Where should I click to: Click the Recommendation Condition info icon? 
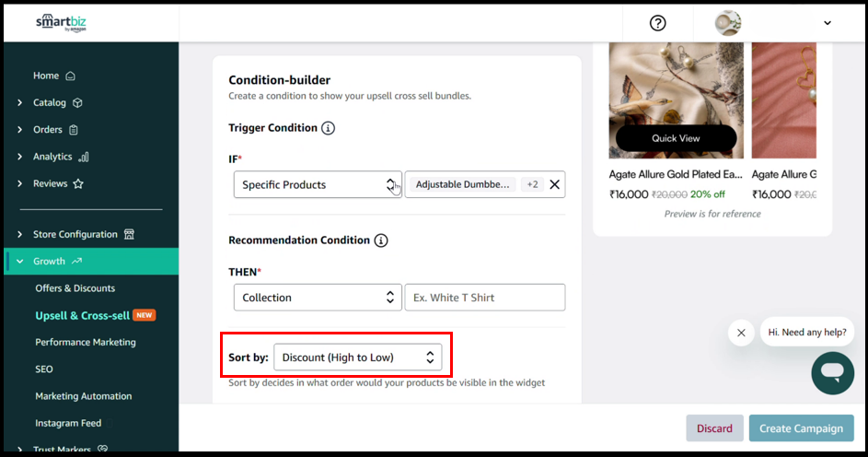(x=380, y=240)
